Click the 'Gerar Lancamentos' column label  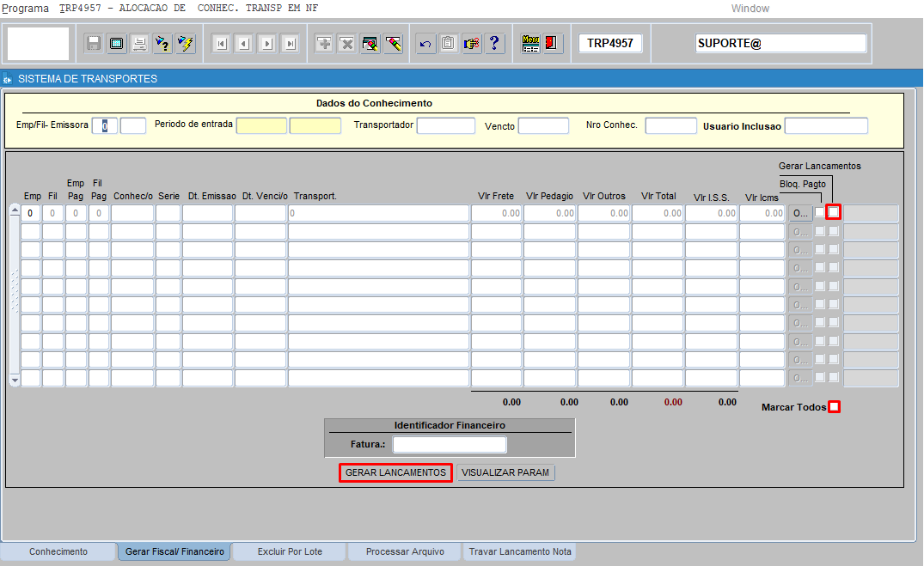tap(820, 166)
